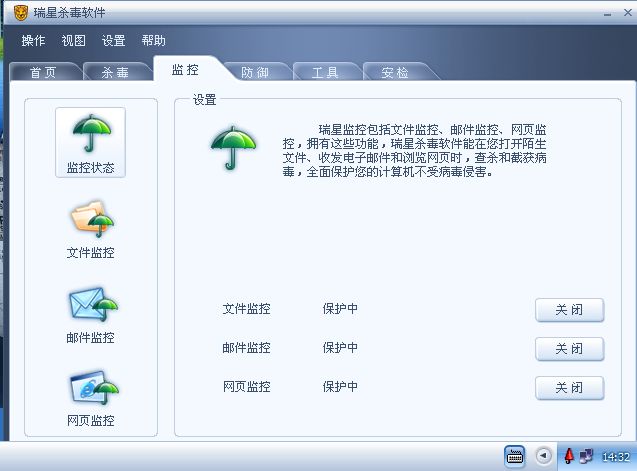Click 保护中 status of 文件监控
Screen dimensions: 637x471
click(x=340, y=309)
